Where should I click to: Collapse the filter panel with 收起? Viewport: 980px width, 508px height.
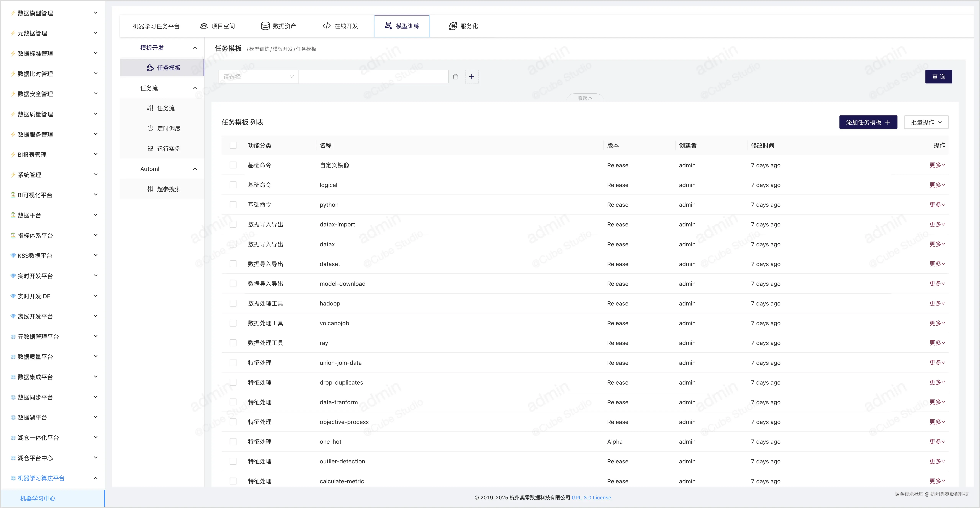coord(584,98)
